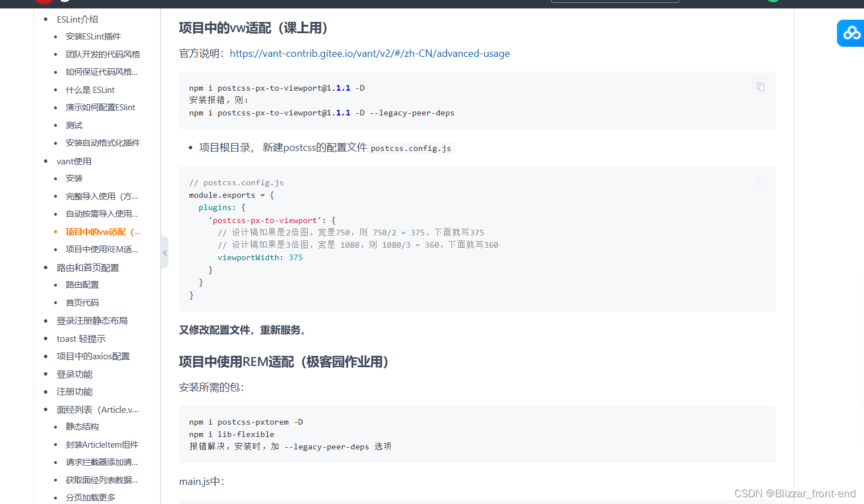Jump to 登录功能 section
864x504 pixels.
[74, 374]
